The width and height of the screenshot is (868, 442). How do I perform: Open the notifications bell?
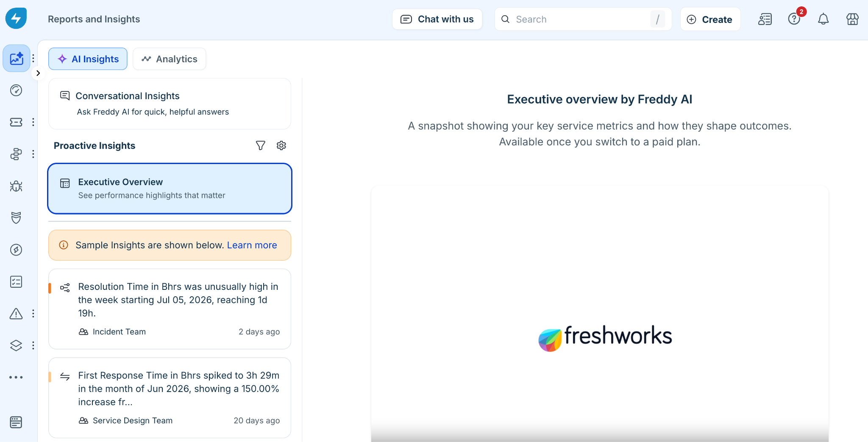click(x=823, y=19)
